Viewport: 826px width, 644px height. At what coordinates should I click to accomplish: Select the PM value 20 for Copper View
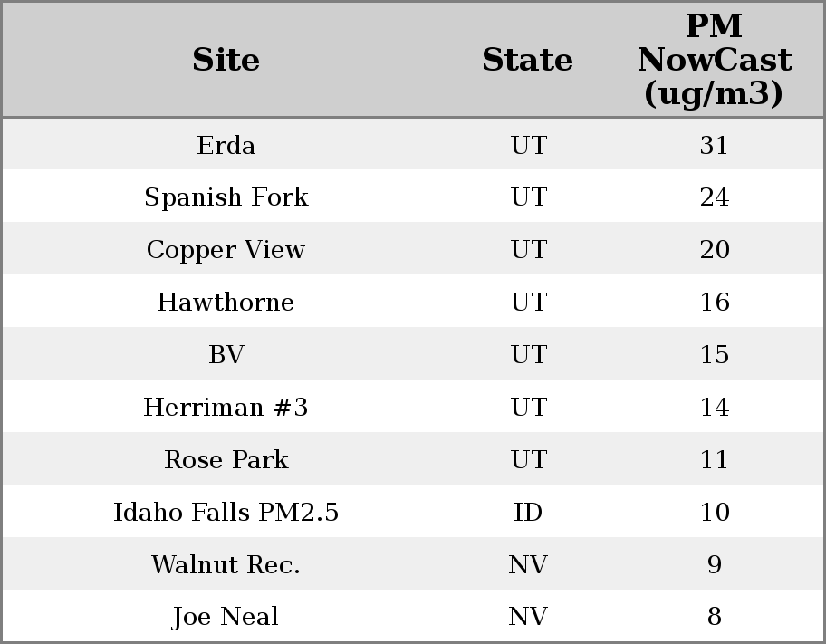(x=714, y=250)
